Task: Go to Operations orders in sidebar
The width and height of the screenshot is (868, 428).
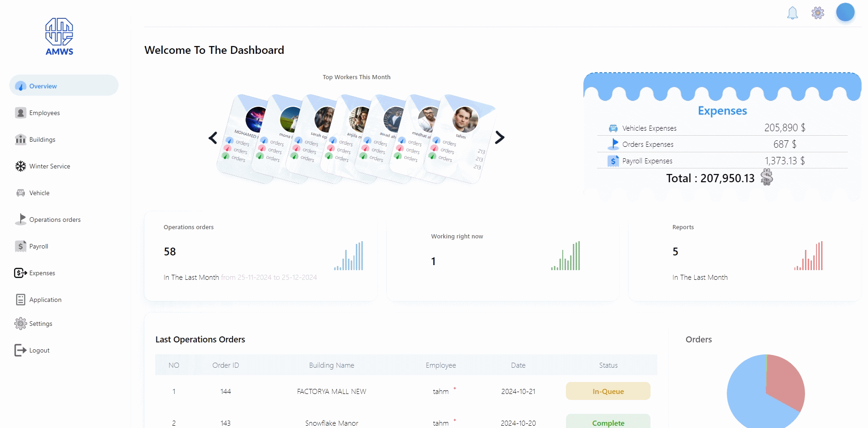Action: coord(55,220)
